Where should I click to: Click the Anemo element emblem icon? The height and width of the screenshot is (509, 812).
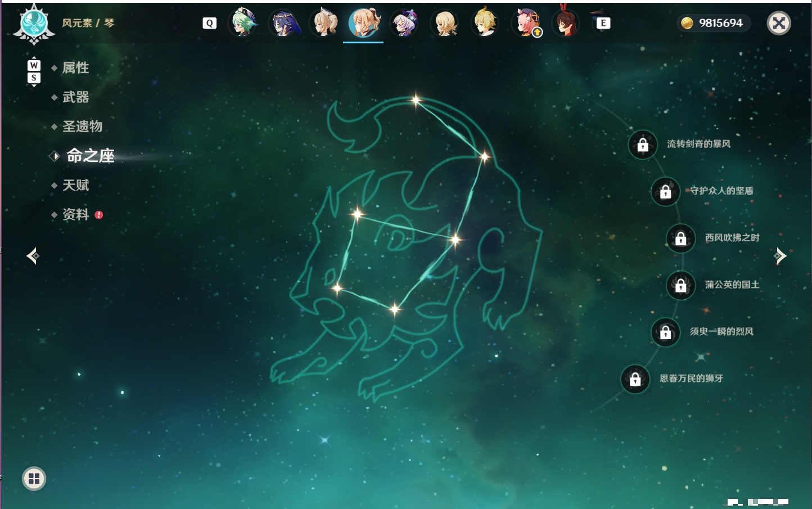(x=34, y=24)
